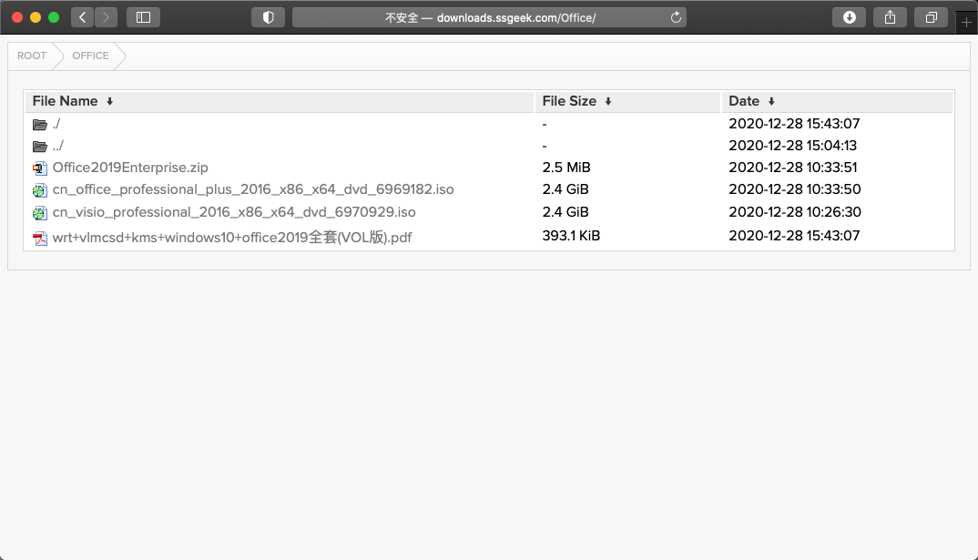
Task: Select the 2.4 GiB size for the visio iso
Action: point(565,212)
